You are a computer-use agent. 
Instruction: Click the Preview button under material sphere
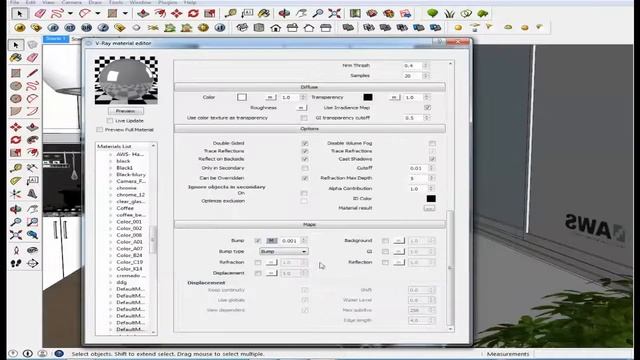click(x=126, y=111)
